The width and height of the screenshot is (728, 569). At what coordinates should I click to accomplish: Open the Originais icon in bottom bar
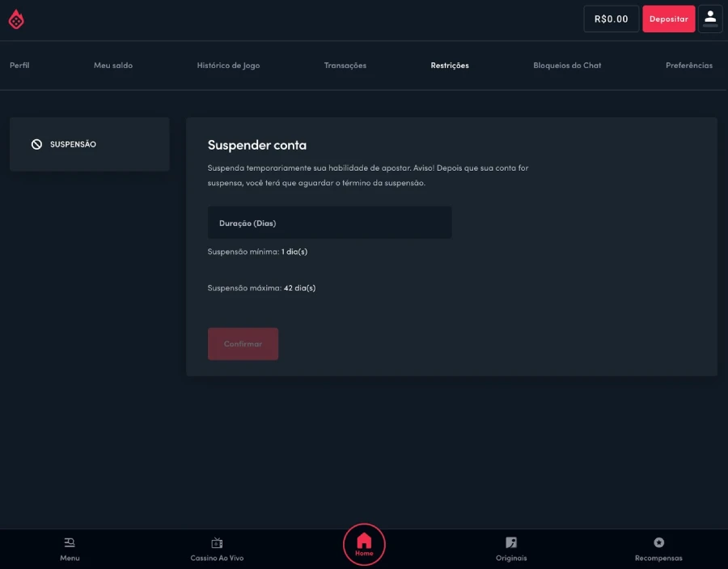click(x=511, y=542)
